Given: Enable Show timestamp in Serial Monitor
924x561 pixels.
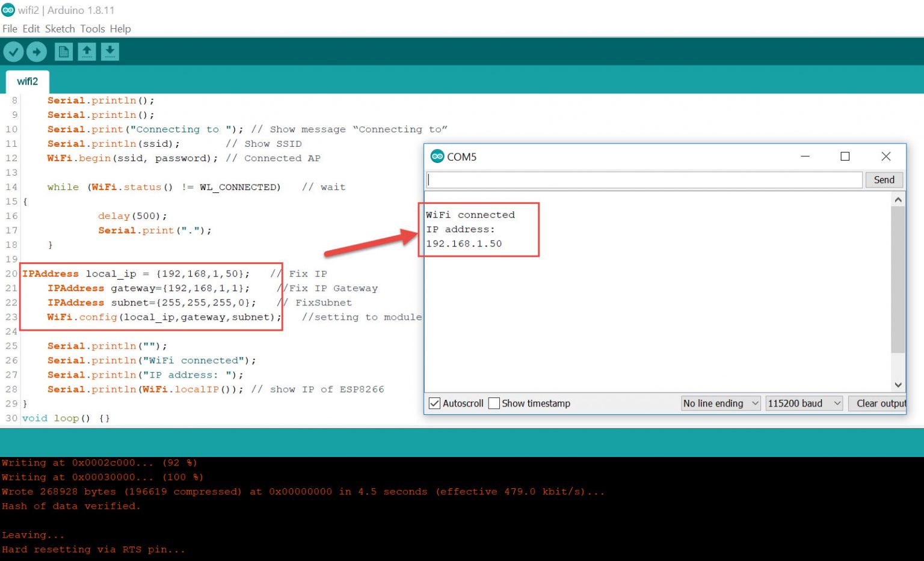Looking at the screenshot, I should point(494,403).
